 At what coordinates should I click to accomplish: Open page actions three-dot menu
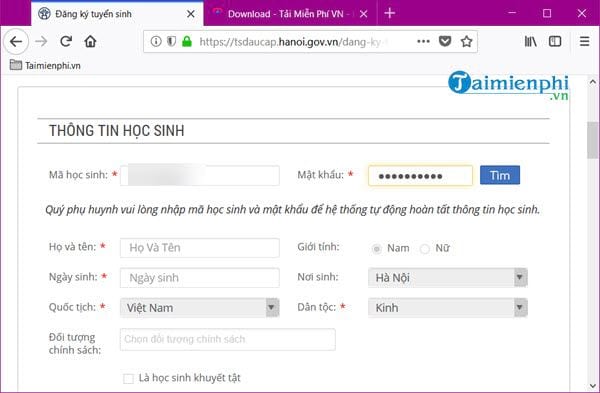(423, 41)
